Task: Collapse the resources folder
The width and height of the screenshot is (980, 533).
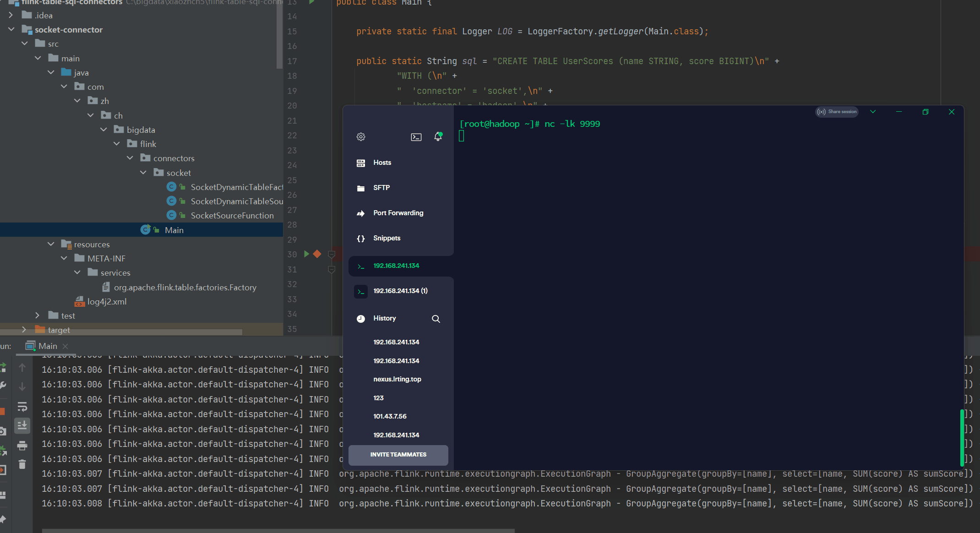Action: (x=51, y=244)
